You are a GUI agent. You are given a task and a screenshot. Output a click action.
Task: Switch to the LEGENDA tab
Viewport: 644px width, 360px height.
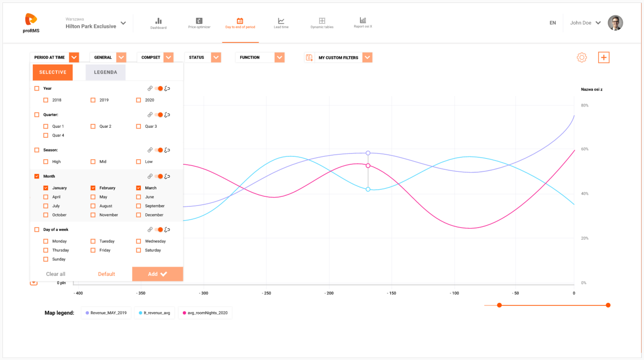tap(106, 72)
